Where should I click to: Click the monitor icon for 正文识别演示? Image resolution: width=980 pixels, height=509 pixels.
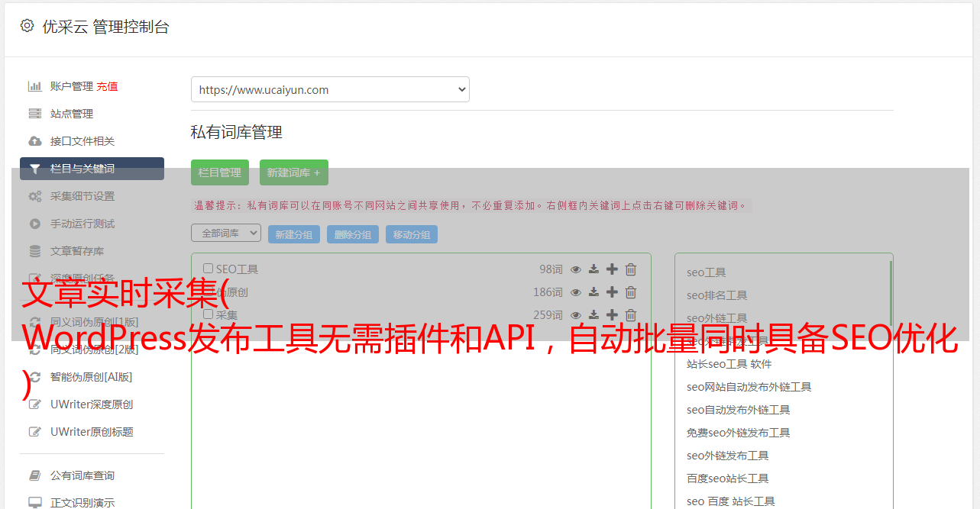[x=35, y=503]
